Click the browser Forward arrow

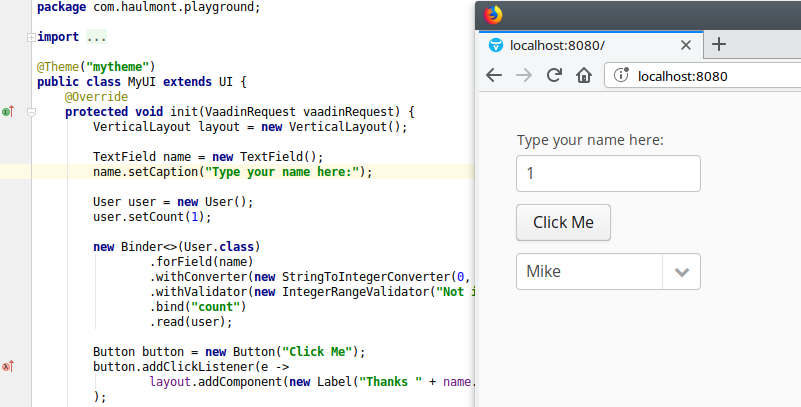tap(523, 76)
